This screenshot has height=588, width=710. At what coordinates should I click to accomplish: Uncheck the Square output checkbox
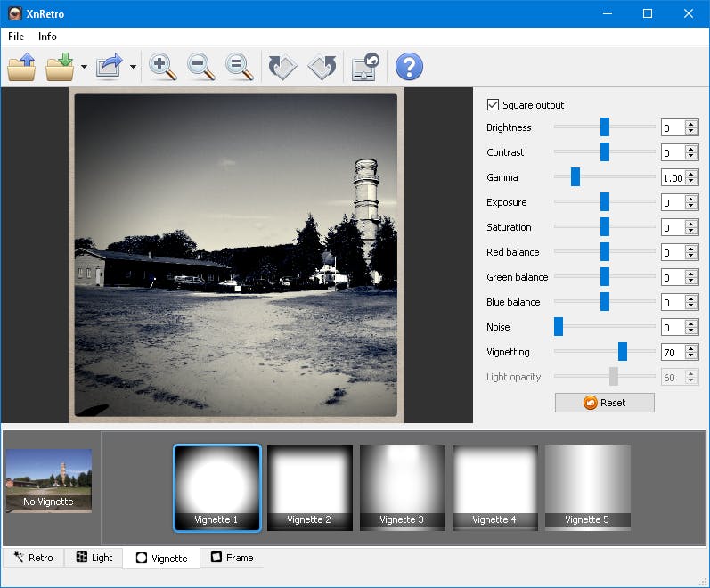point(494,105)
